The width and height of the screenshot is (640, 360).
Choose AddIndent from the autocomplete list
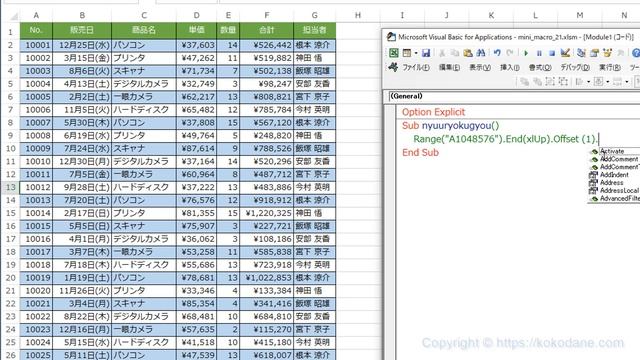pyautogui.click(x=614, y=175)
